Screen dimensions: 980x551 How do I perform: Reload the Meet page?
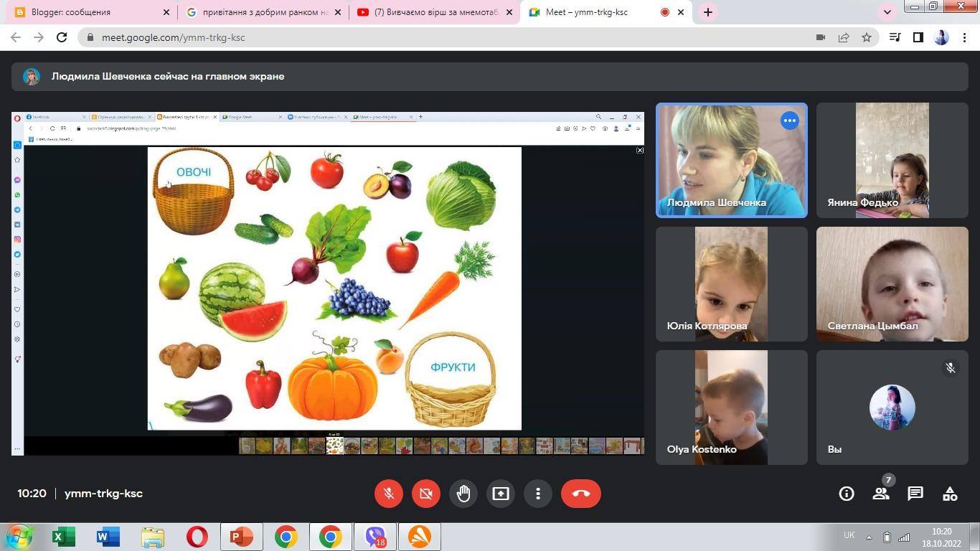62,37
